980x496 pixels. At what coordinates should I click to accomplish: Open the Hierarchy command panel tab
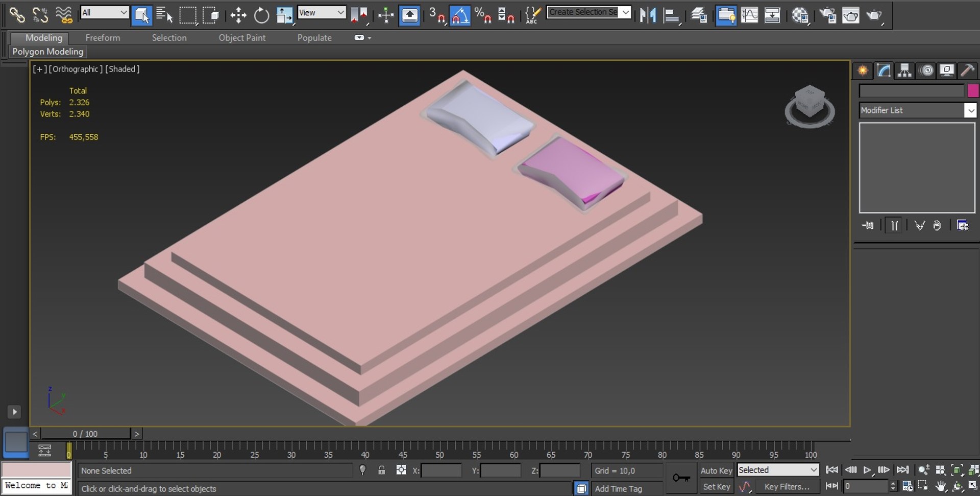[x=904, y=70]
